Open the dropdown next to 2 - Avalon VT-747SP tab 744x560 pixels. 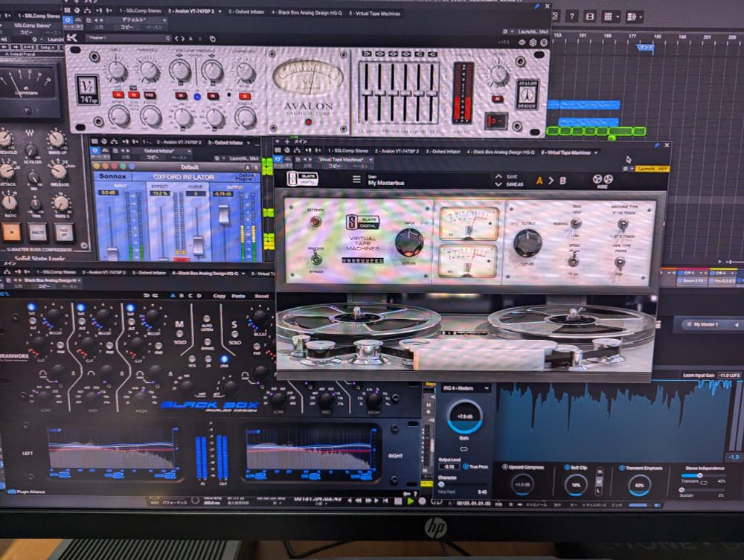click(x=219, y=11)
